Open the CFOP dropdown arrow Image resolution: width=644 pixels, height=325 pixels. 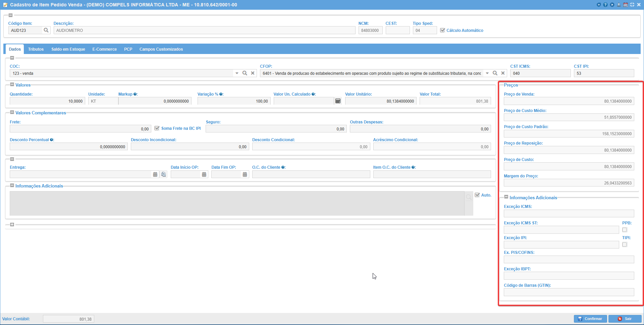487,73
